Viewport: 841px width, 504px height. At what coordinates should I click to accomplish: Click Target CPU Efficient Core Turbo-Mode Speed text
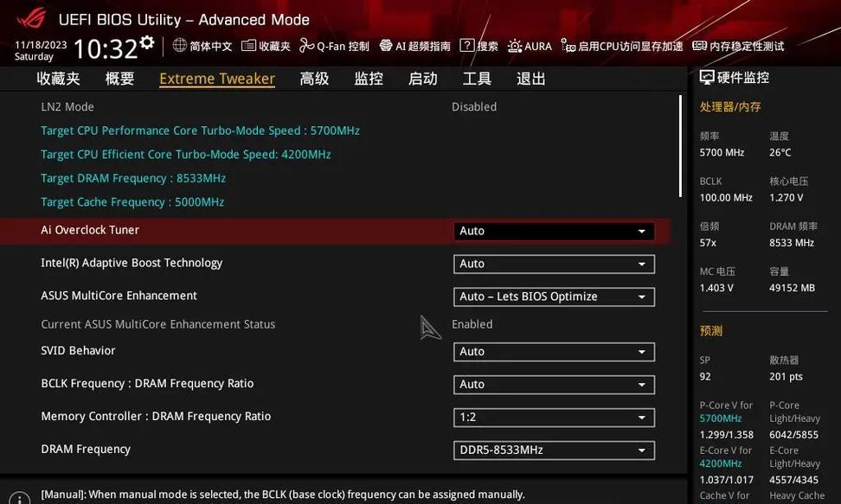coord(185,155)
